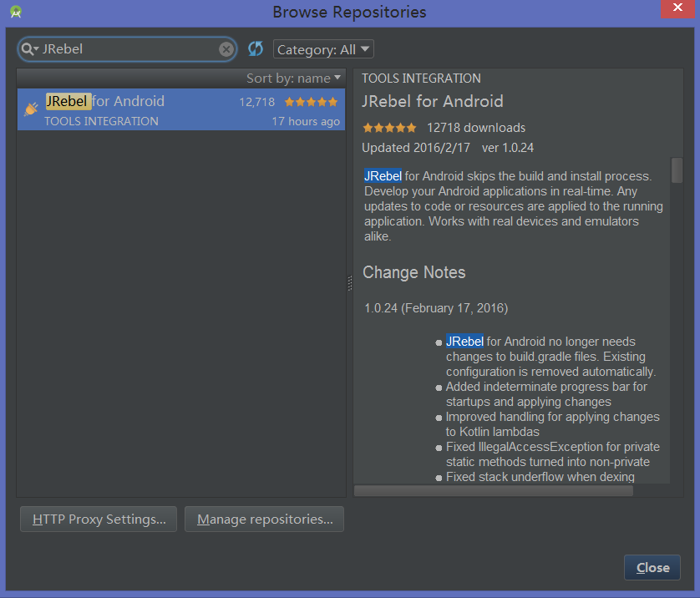
Task: Click the plug icon beside JRebel result
Action: pyautogui.click(x=31, y=109)
